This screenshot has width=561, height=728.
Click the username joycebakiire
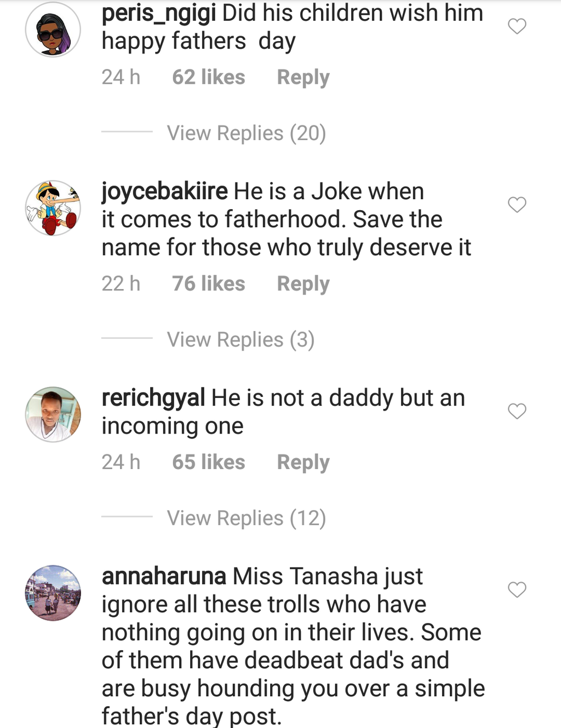pos(163,191)
